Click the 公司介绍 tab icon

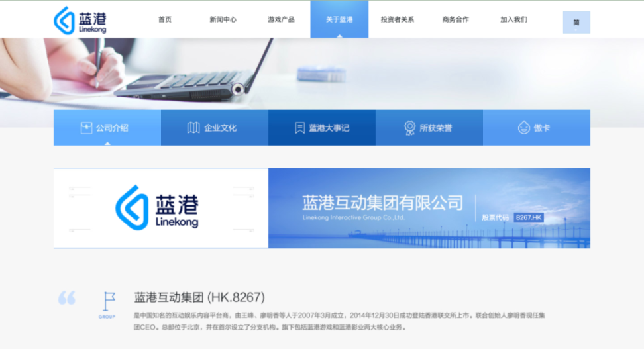[86, 128]
